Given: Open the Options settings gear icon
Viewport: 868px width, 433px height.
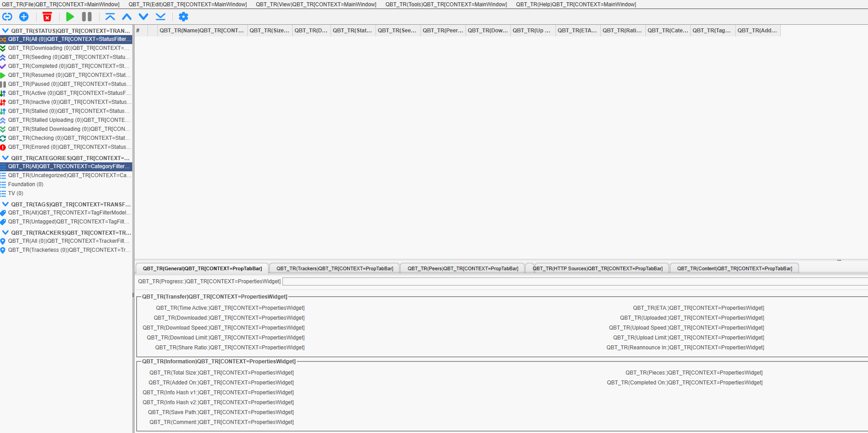Looking at the screenshot, I should [x=183, y=17].
